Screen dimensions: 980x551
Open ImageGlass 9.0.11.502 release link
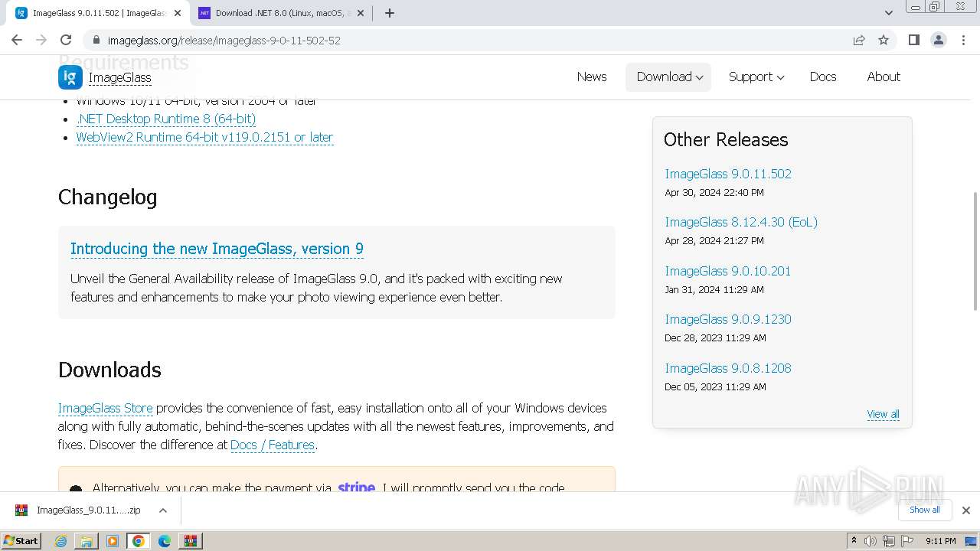[728, 174]
